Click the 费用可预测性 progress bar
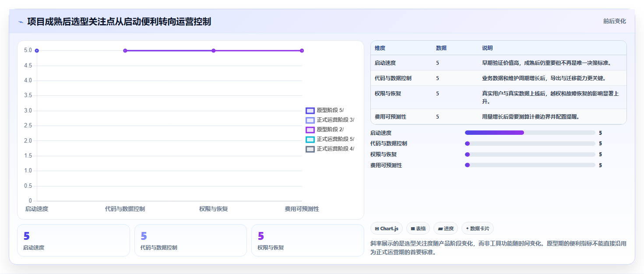The width and height of the screenshot is (644, 274). click(x=530, y=165)
